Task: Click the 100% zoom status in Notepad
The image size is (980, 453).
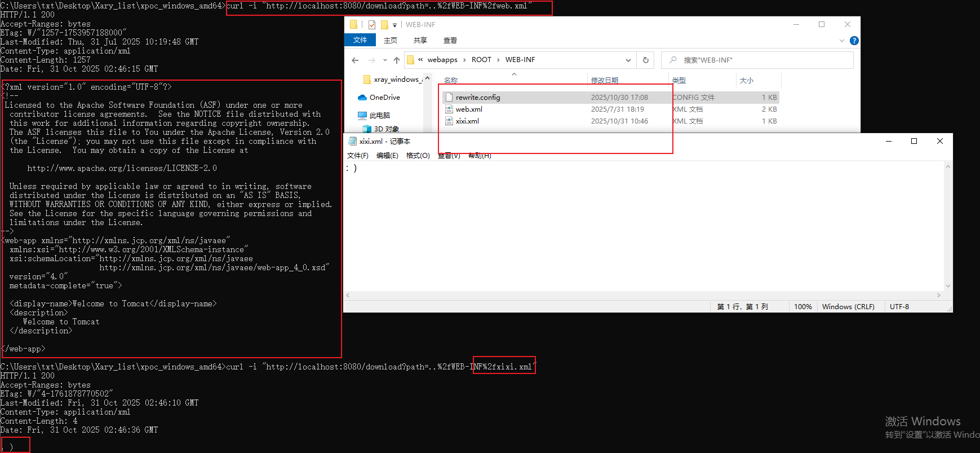Action: [803, 307]
